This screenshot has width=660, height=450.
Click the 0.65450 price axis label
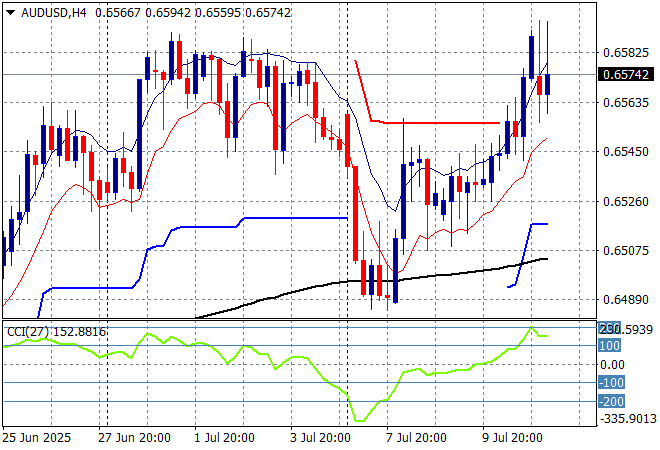627,151
